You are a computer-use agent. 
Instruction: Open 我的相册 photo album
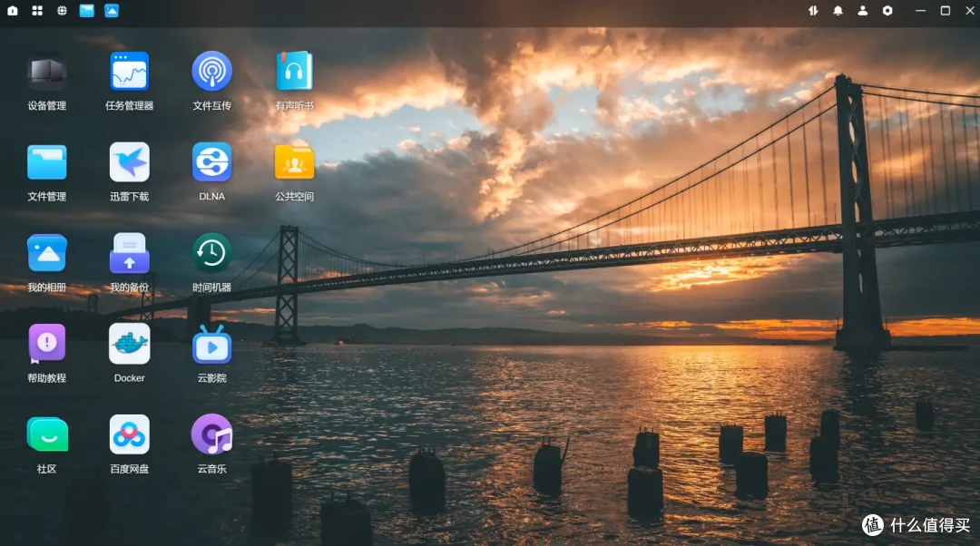47,253
